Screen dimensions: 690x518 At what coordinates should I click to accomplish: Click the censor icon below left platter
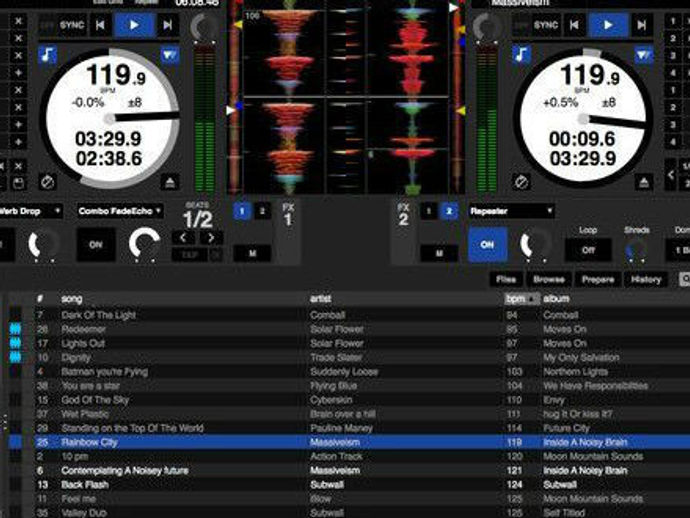[x=47, y=182]
